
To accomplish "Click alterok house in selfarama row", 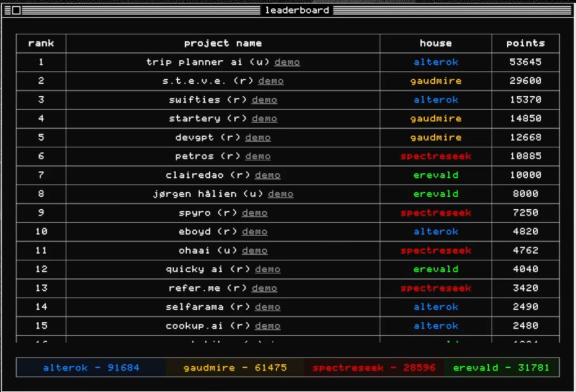I will [436, 307].
